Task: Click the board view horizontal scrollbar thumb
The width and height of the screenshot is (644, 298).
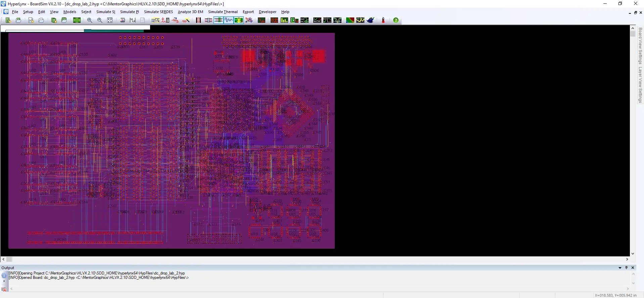Action: [x=9, y=259]
